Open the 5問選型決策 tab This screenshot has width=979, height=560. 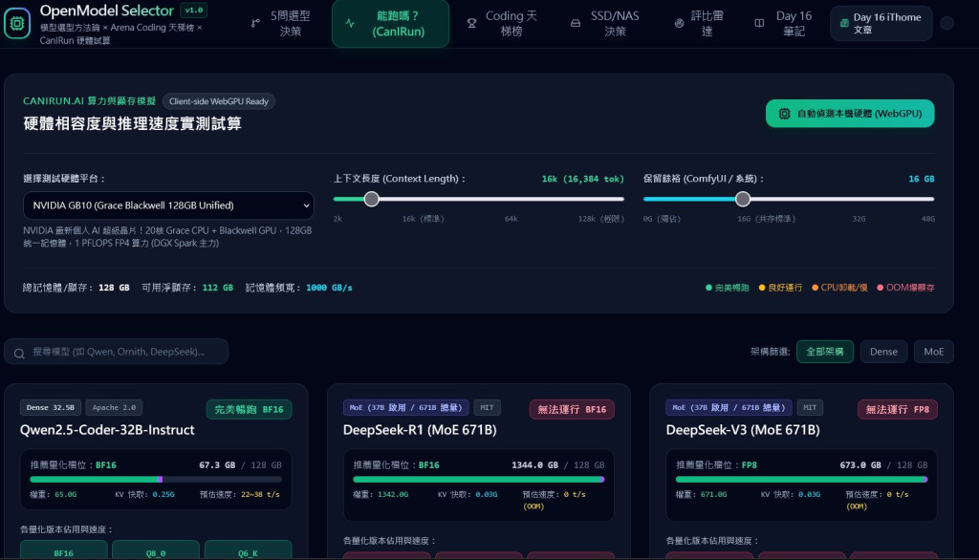[x=282, y=24]
